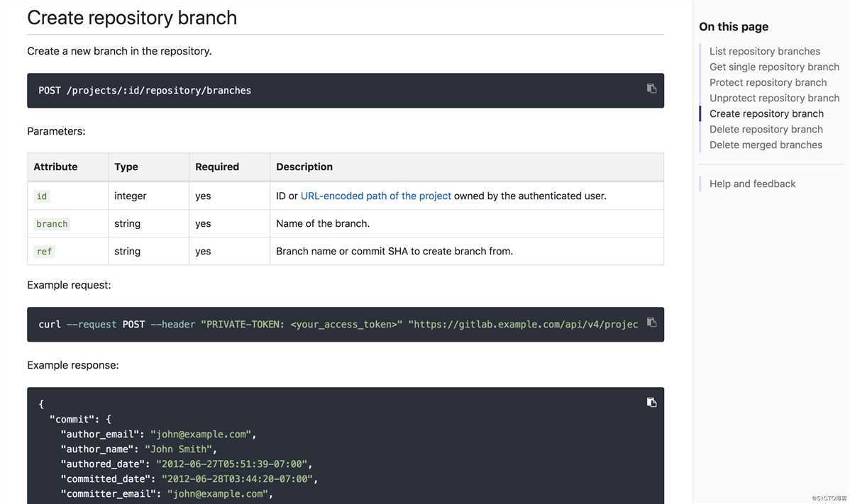This screenshot has height=504, width=850.
Task: Click the Create repository branch heading
Action: click(x=132, y=18)
